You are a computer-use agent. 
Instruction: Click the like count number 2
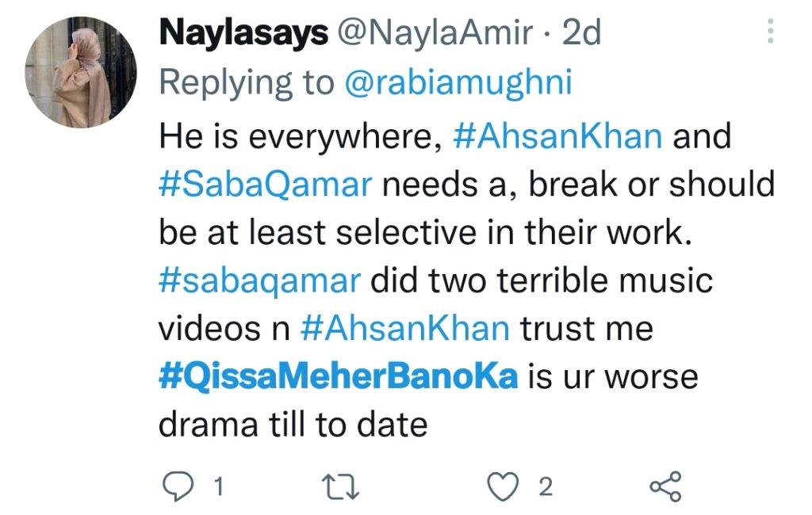546,487
